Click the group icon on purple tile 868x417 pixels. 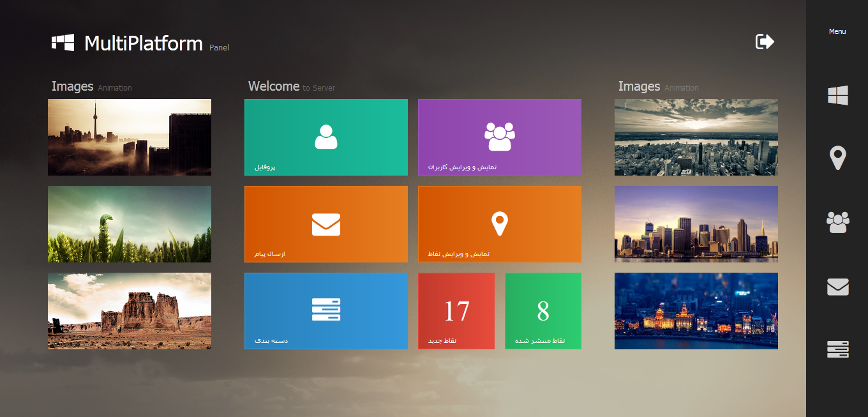(500, 136)
